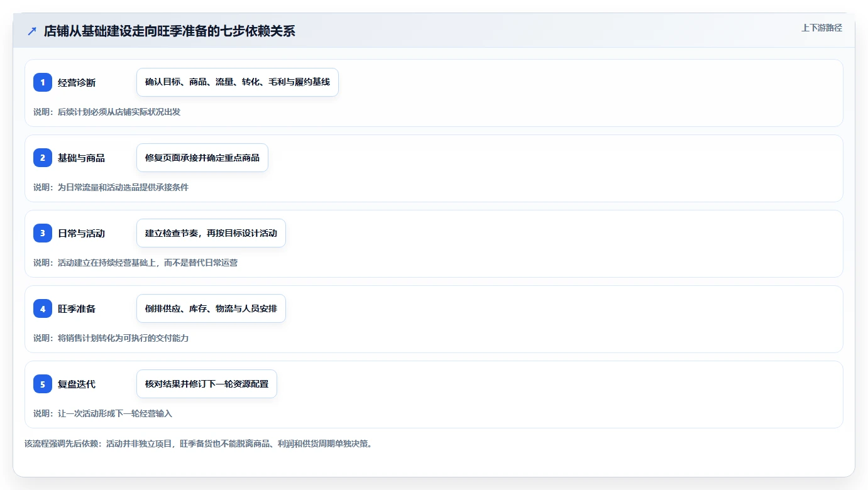Click the note about 活动建立在持续经营基础上
The width and height of the screenshot is (868, 490).
tap(135, 263)
